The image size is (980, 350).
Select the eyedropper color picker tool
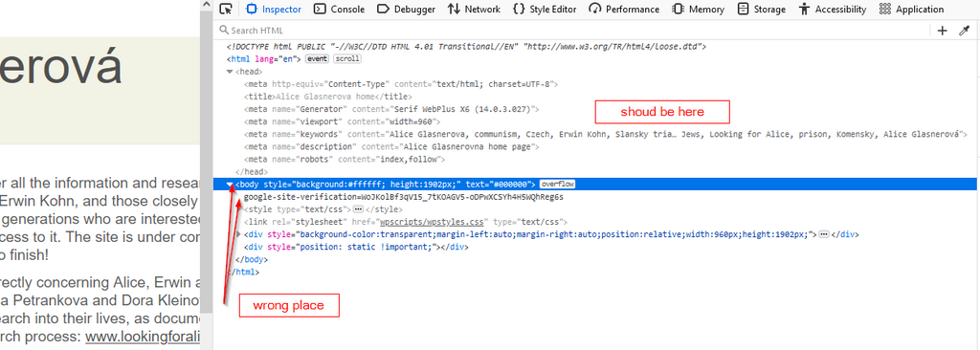pyautogui.click(x=964, y=31)
